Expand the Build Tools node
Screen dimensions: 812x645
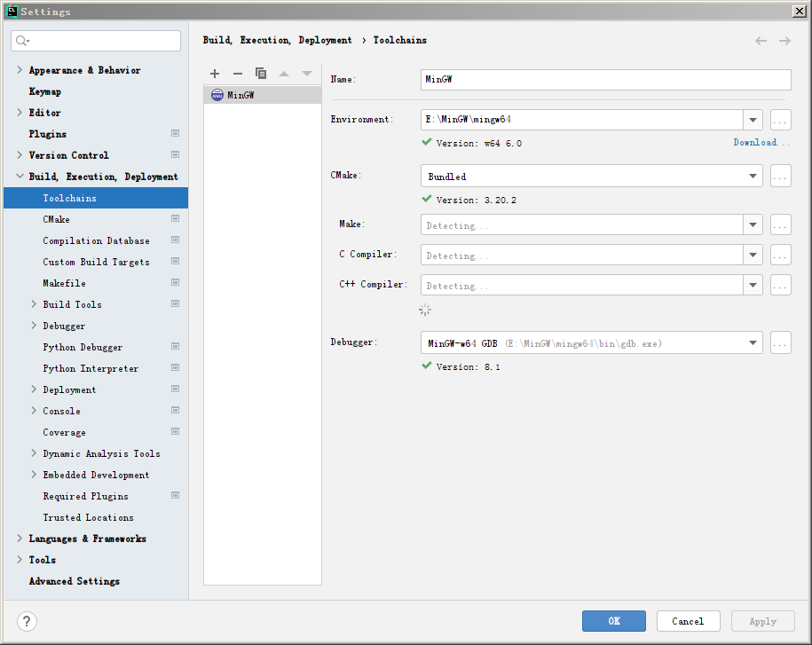pyautogui.click(x=34, y=303)
